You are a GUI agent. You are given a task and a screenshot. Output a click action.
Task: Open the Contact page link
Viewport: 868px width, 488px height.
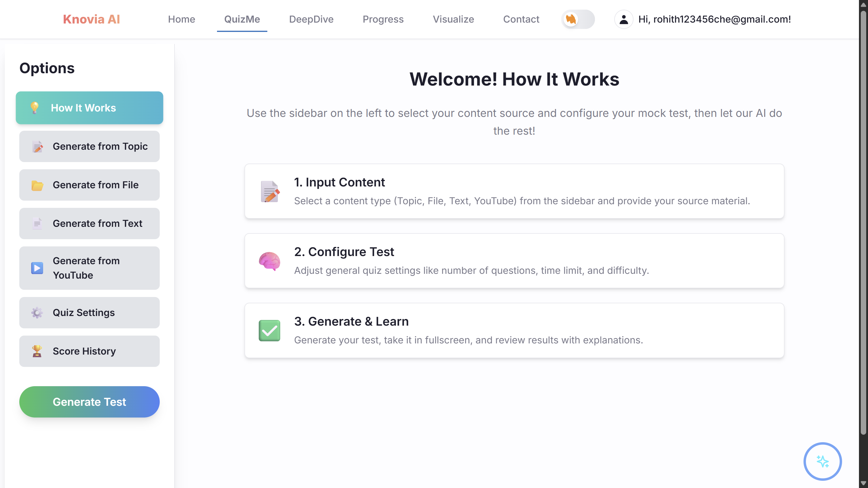(x=521, y=20)
